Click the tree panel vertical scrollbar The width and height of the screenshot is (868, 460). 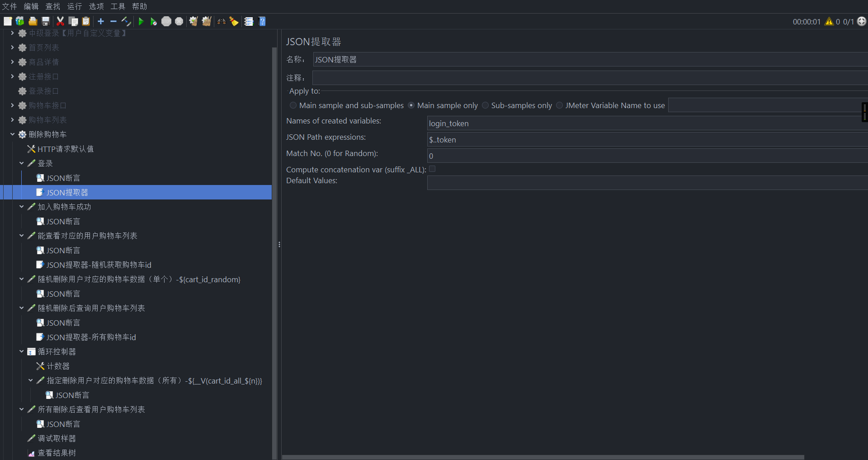pos(274,253)
